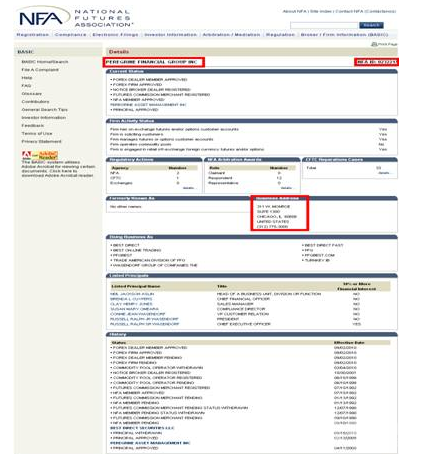Open the Broker / Firm Information (BASIC) menu
Screen dimensions: 421x454
(344, 35)
